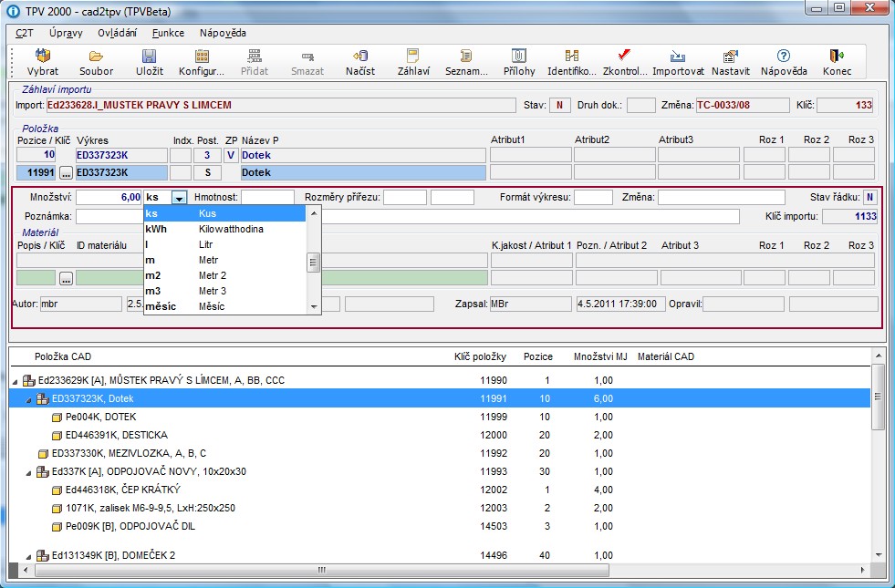The image size is (895, 588).
Task: Click unit list scroll down arrow
Action: tap(313, 307)
